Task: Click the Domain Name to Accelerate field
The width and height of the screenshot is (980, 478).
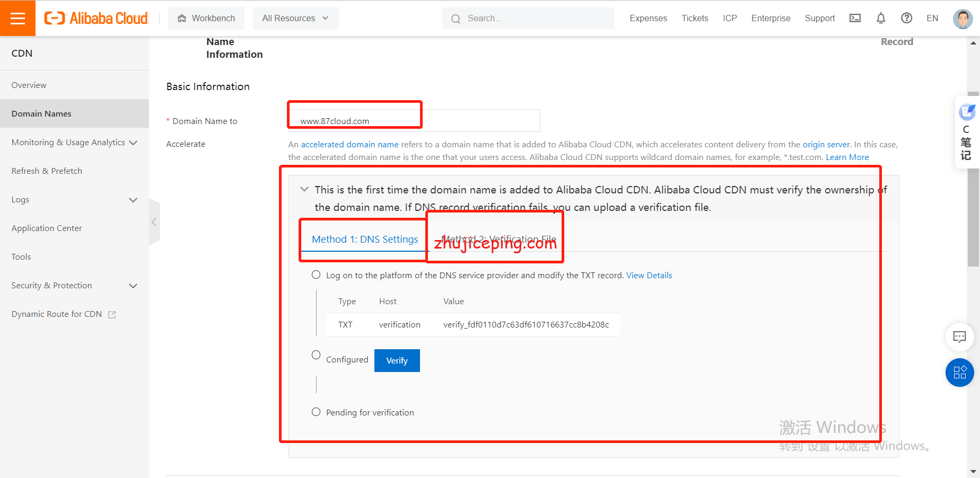Action: click(414, 120)
